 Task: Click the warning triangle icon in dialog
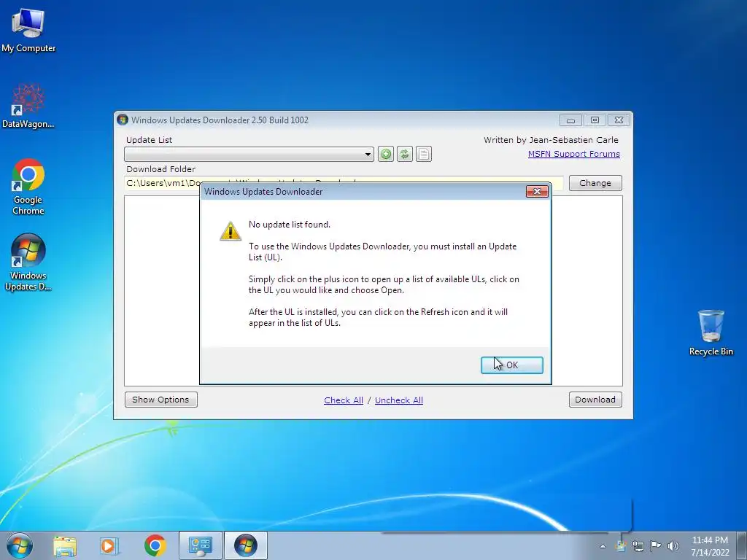(x=231, y=231)
